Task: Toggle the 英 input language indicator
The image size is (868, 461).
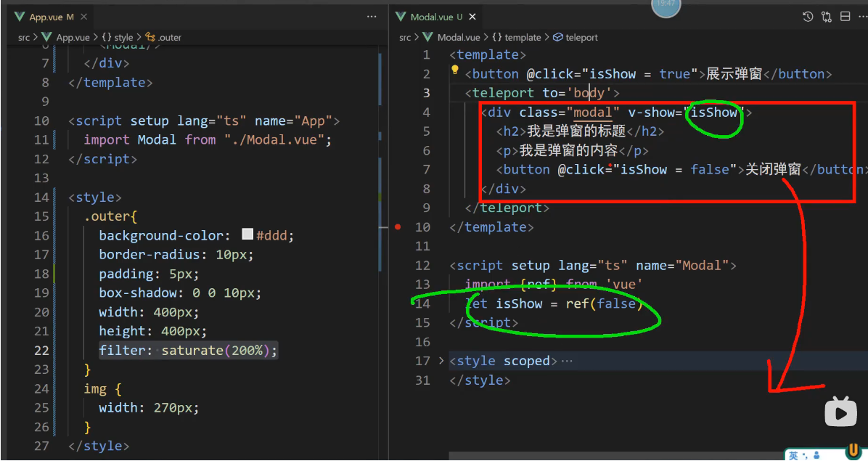Action: pos(793,455)
